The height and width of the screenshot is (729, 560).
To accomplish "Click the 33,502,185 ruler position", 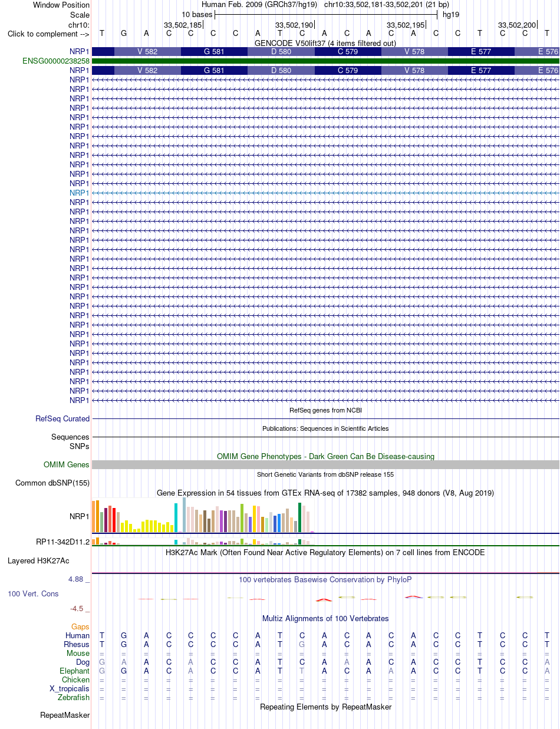I will click(x=183, y=25).
